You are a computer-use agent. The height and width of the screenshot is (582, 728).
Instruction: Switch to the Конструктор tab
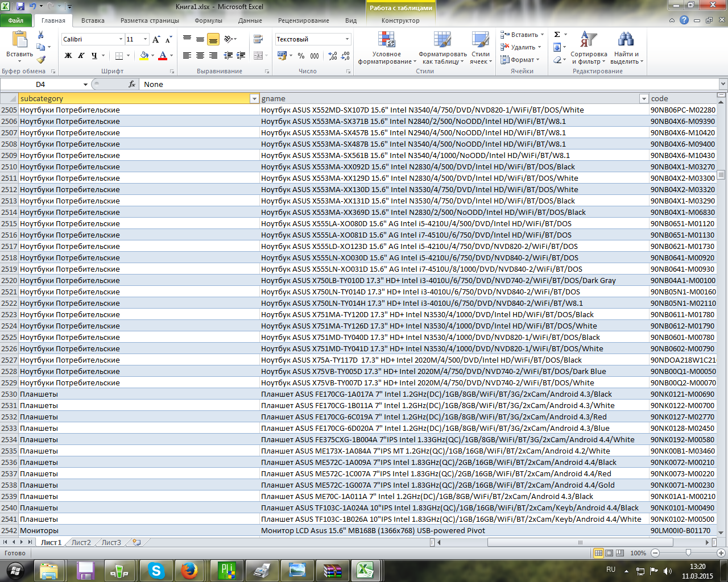[x=400, y=20]
